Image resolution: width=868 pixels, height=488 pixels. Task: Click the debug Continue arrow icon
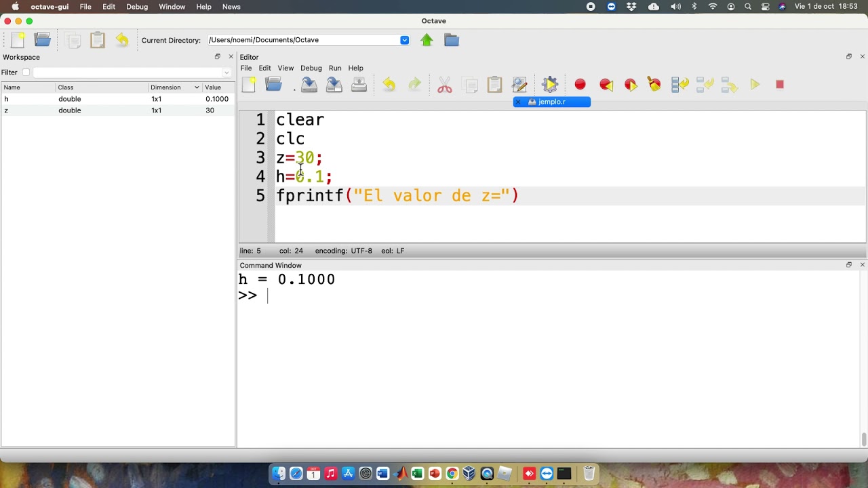pyautogui.click(x=755, y=85)
